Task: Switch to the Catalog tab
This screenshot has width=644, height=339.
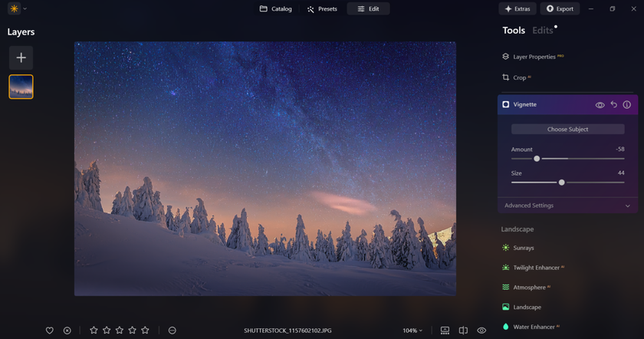Action: (275, 9)
